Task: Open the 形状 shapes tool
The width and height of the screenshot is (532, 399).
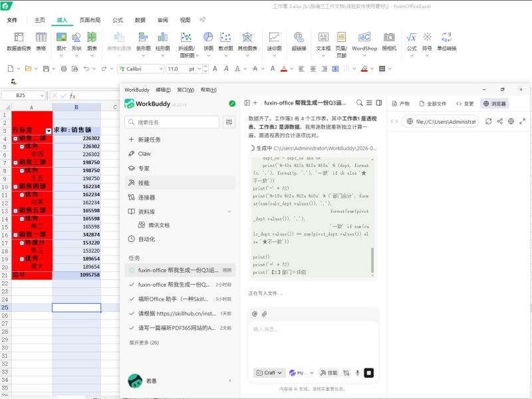Action: click(x=76, y=41)
